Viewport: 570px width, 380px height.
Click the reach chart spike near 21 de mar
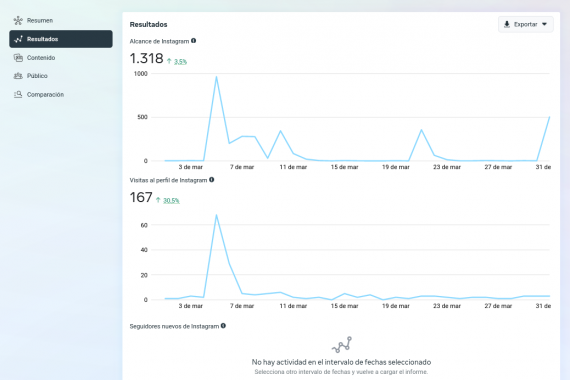(421, 130)
